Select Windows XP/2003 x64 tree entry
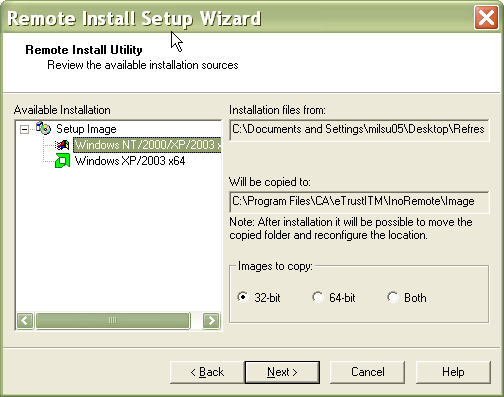 [130, 161]
